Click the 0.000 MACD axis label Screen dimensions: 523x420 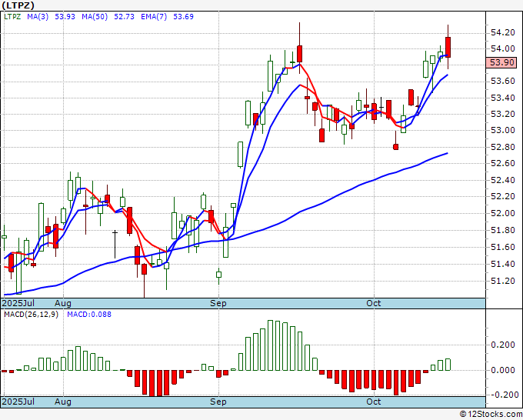pyautogui.click(x=503, y=370)
